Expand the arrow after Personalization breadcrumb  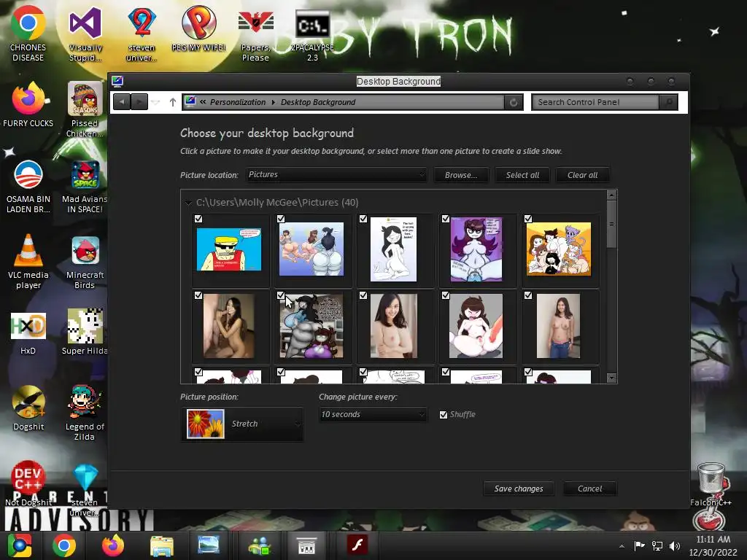click(274, 102)
